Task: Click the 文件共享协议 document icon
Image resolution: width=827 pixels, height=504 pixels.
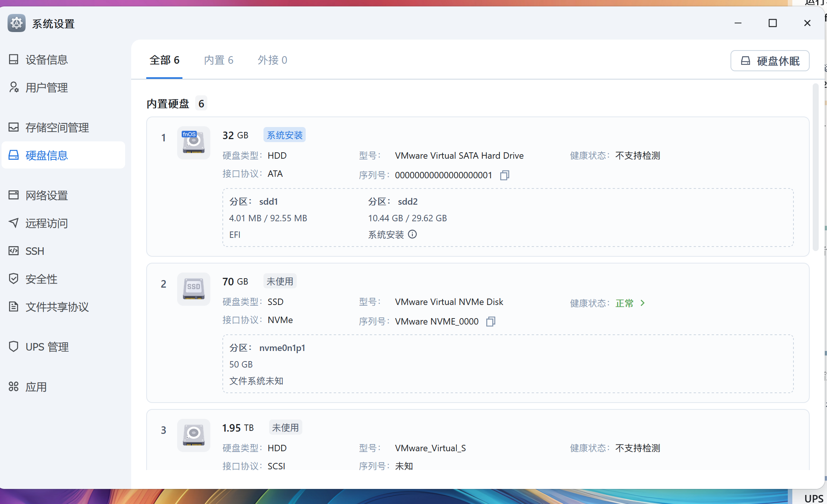Action: 14,306
